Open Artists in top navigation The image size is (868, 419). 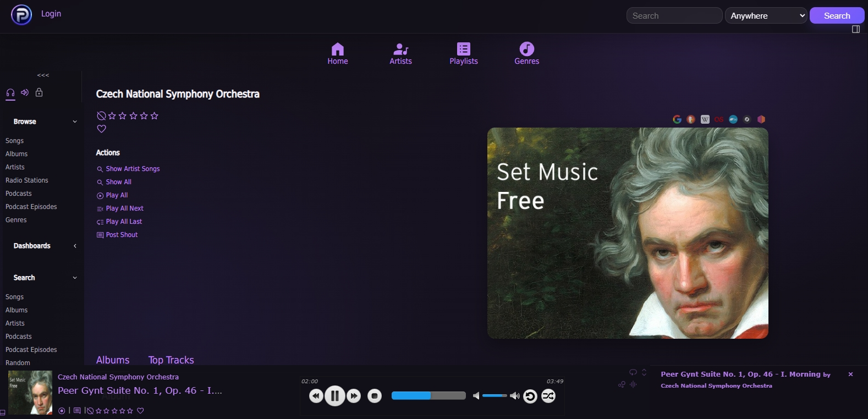tap(400, 54)
